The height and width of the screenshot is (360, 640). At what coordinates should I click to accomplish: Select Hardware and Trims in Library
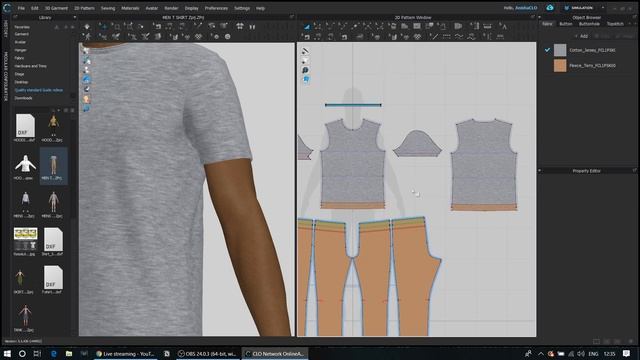(x=31, y=66)
